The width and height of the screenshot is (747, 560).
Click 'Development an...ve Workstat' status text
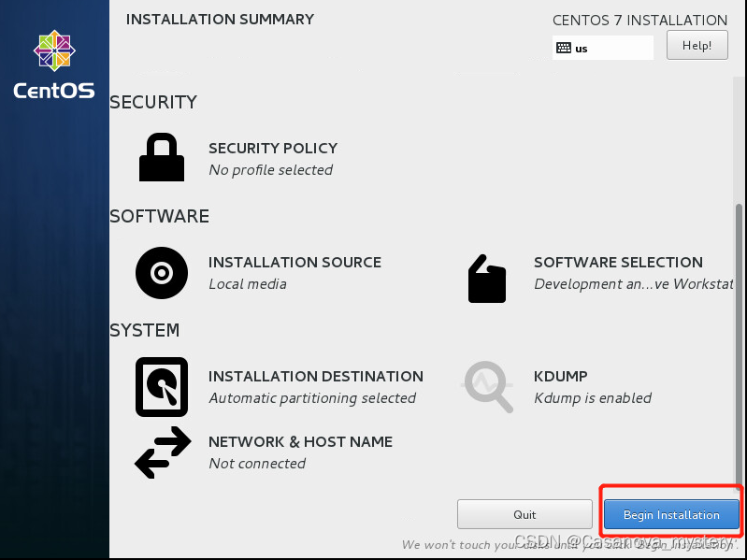pos(633,284)
